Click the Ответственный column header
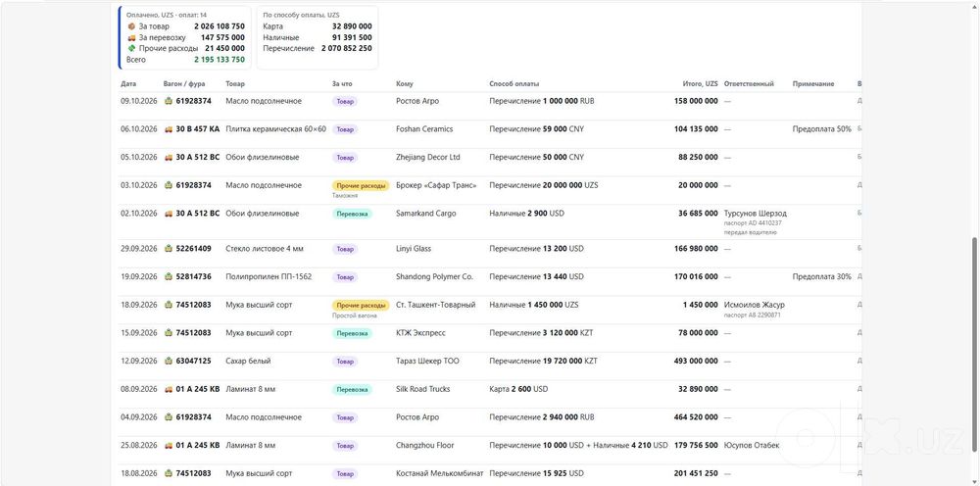Image resolution: width=980 pixels, height=486 pixels. (x=749, y=83)
